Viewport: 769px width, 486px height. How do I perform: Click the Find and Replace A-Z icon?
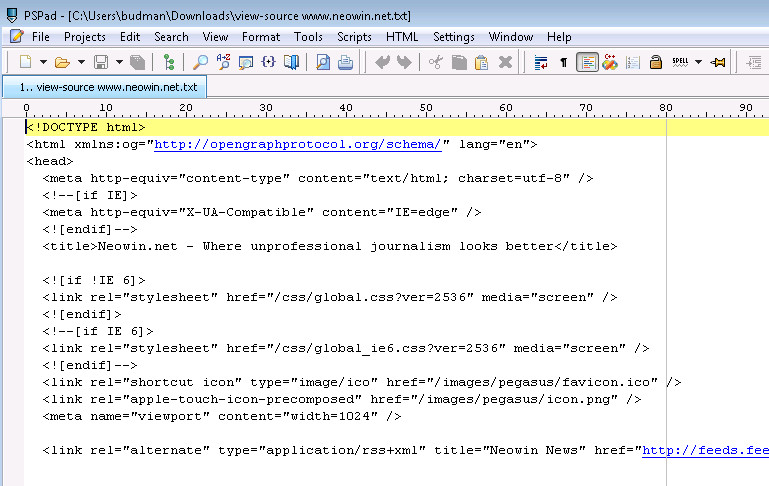[x=222, y=62]
